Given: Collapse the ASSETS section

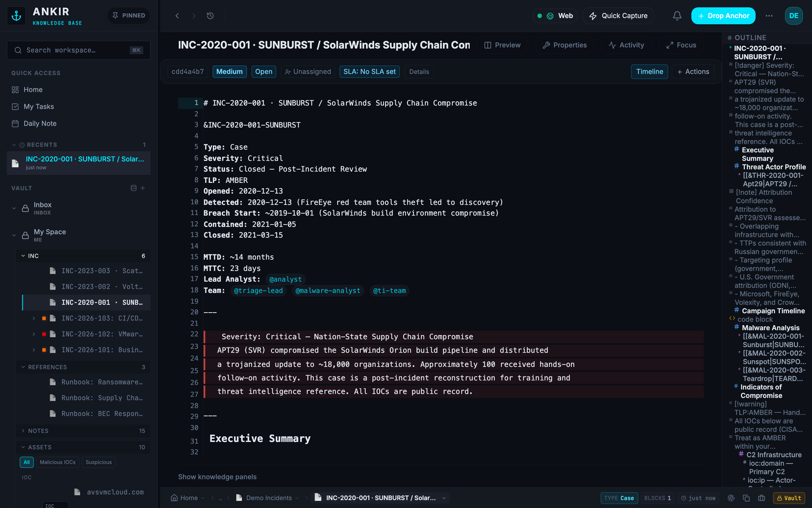Looking at the screenshot, I should click(x=23, y=447).
